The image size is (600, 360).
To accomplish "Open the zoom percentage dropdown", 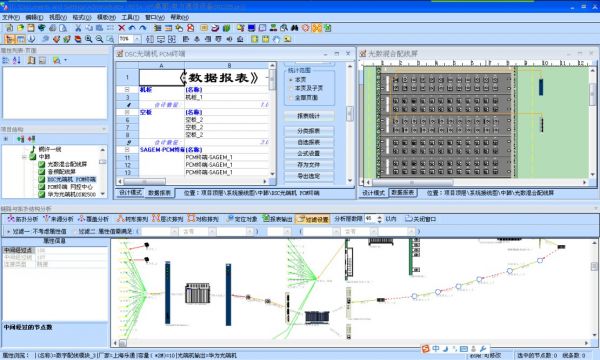I will 137,39.
